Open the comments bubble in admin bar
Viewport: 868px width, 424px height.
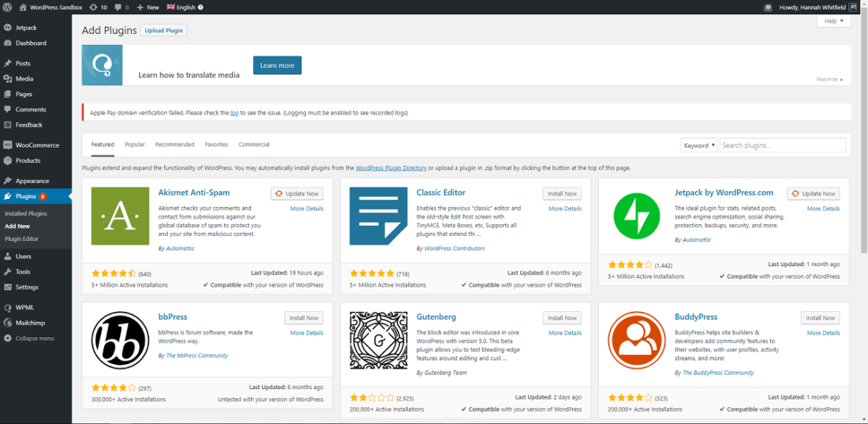pyautogui.click(x=122, y=7)
